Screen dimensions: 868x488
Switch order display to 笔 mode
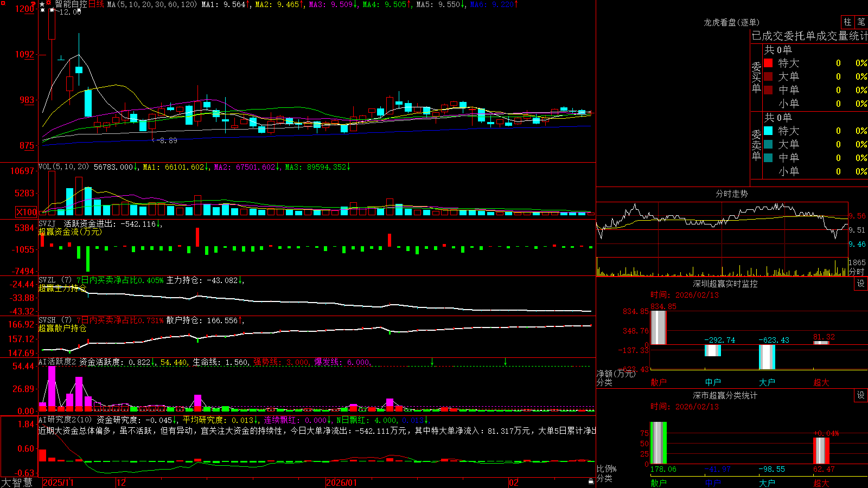861,22
